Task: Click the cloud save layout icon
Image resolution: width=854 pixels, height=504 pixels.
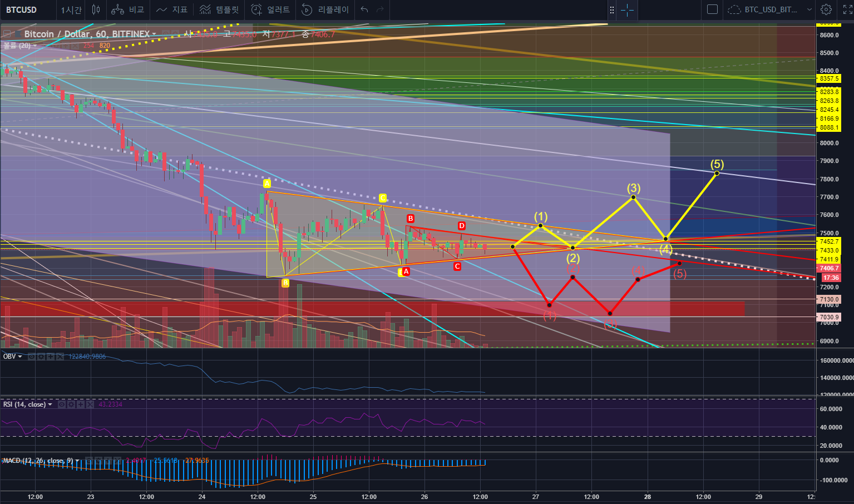Action: pyautogui.click(x=734, y=9)
